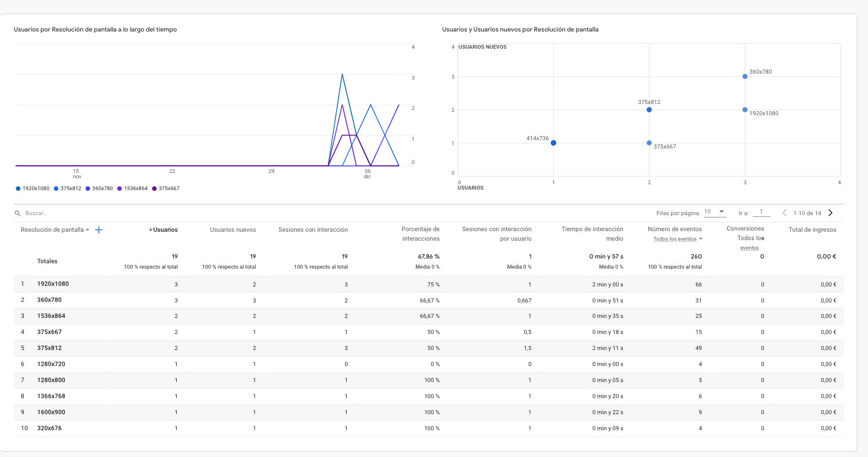The width and height of the screenshot is (868, 457).
Task: Click the 2 min y 11 s cell
Action: pyautogui.click(x=608, y=348)
